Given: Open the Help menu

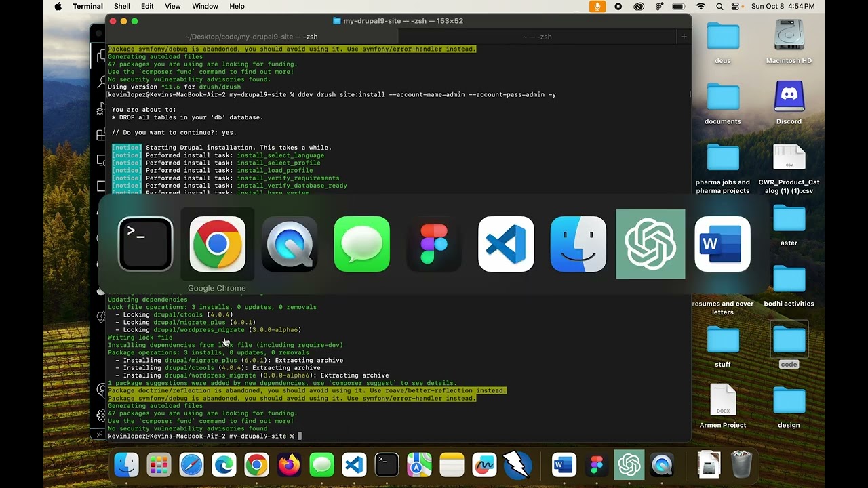Looking at the screenshot, I should pos(237,6).
